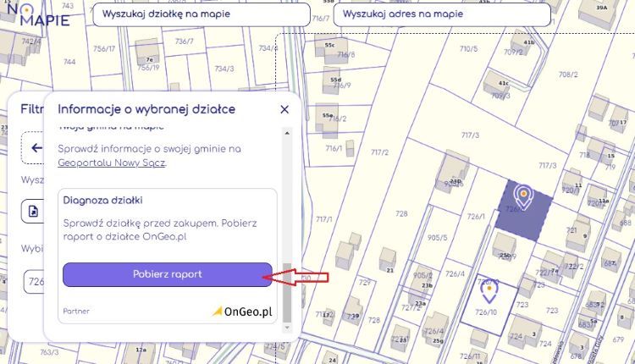Select parcel 708/2 on the map
The width and height of the screenshot is (635, 364).
pyautogui.click(x=568, y=74)
